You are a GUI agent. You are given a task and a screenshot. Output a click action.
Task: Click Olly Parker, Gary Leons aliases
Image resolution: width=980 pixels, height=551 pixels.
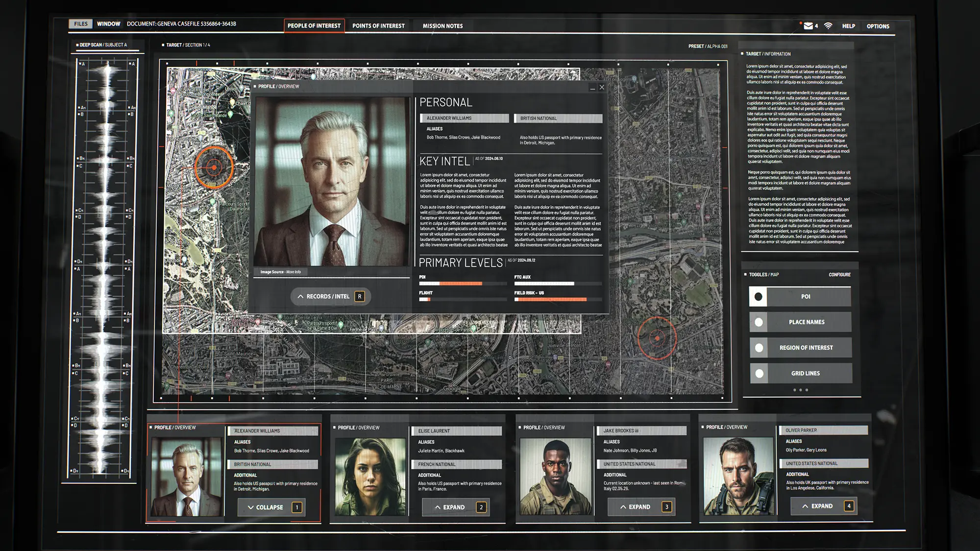click(806, 450)
